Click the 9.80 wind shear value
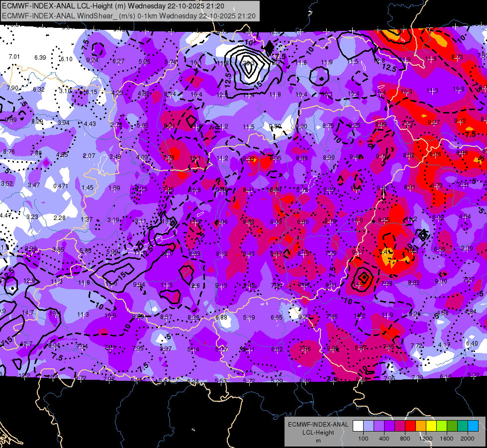Image resolution: width=487 pixels, height=448 pixels. tap(275, 126)
